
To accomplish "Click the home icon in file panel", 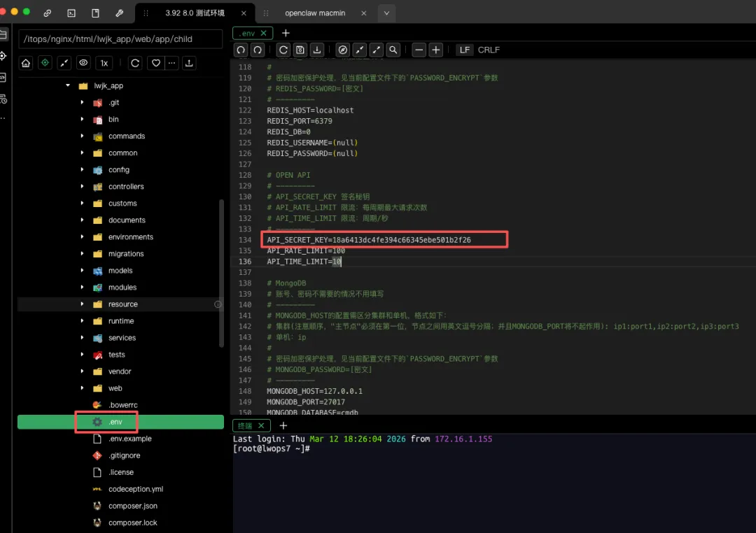I will tap(26, 63).
